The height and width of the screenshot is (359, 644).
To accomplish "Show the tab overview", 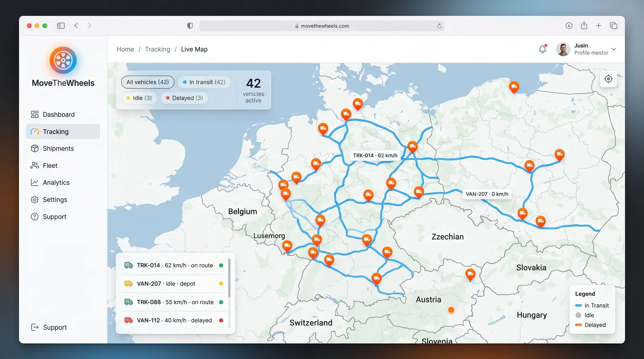I will 613,26.
